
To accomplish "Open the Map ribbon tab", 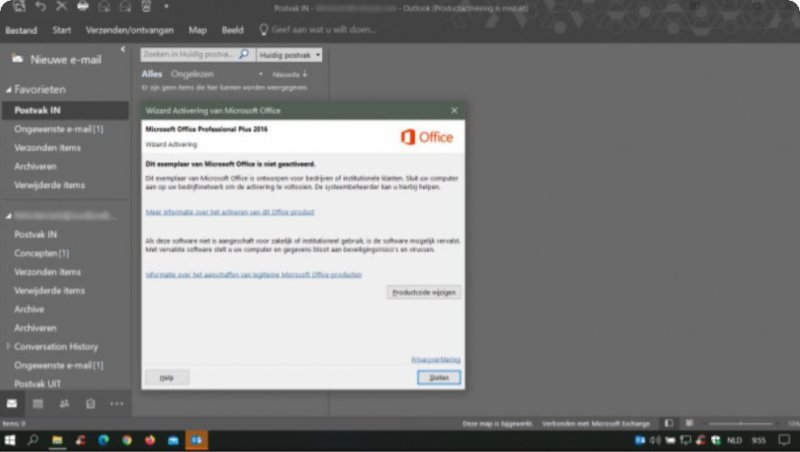I will 197,30.
